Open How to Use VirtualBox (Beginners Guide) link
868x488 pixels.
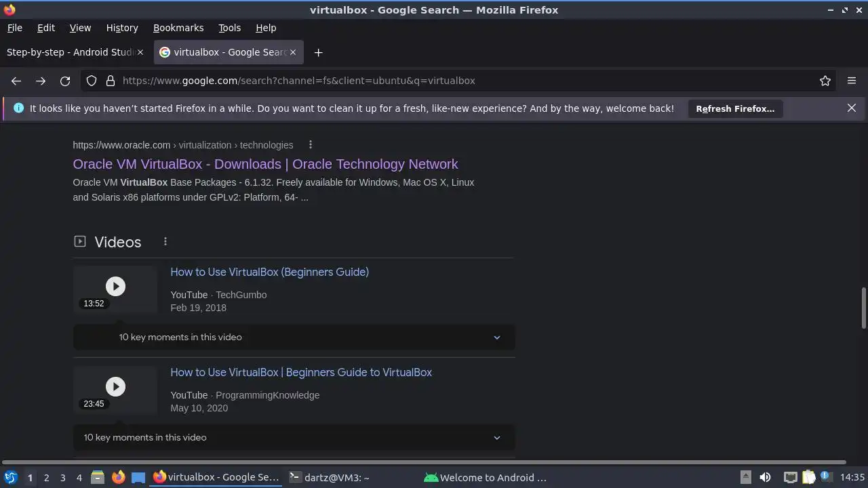[x=269, y=272]
